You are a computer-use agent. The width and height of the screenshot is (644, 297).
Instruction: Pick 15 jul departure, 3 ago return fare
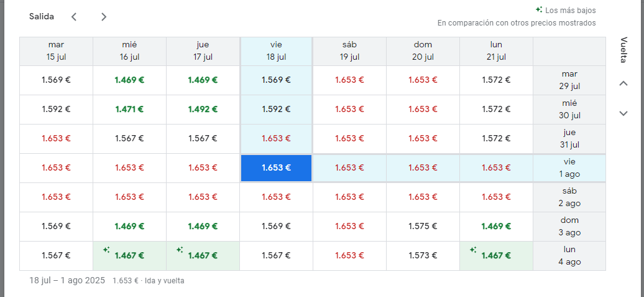point(57,226)
